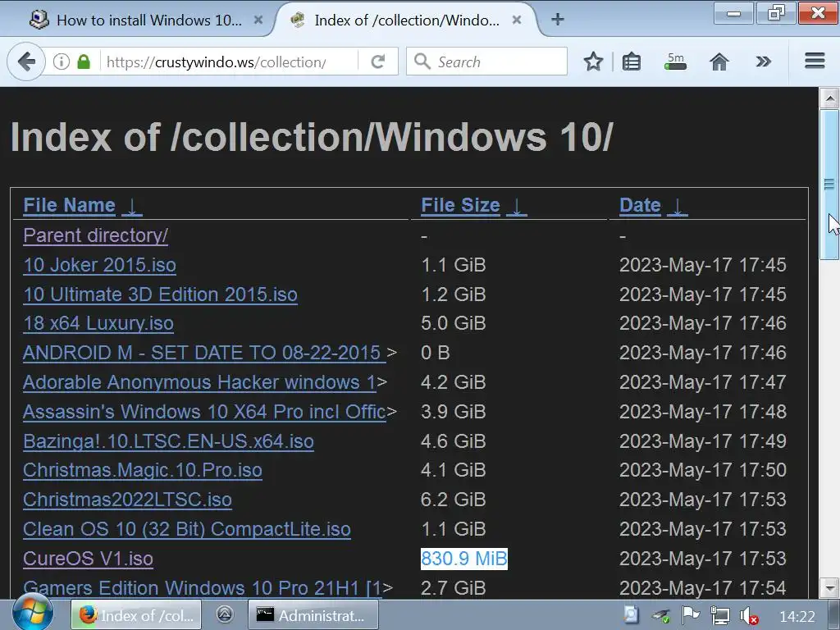Screen dimensions: 840x630
Task: Click the scrollbar down arrow
Action: coord(829,587)
